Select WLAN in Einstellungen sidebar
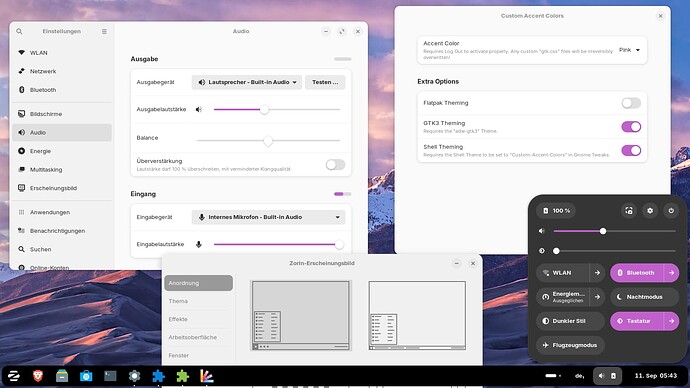The height and width of the screenshot is (388, 690). pyautogui.click(x=62, y=53)
